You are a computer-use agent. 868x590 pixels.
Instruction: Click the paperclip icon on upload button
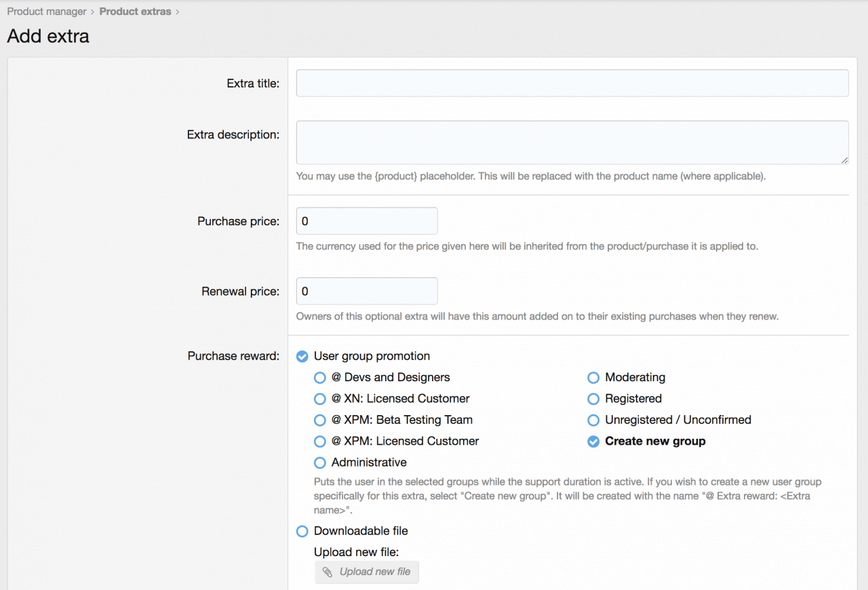pos(328,572)
